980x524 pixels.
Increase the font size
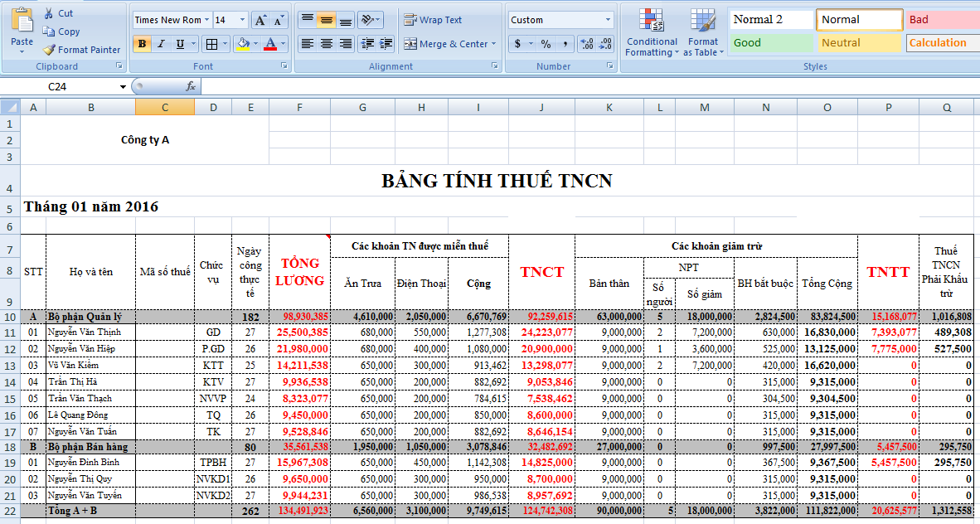[x=260, y=20]
